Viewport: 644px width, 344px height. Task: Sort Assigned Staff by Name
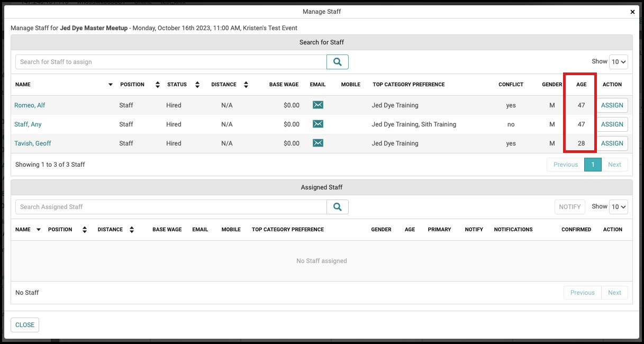click(x=39, y=230)
